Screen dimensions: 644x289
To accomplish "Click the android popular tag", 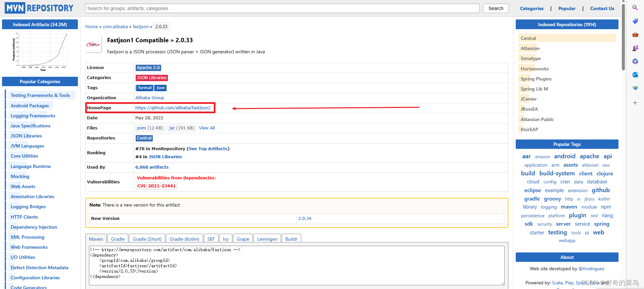I will (564, 156).
